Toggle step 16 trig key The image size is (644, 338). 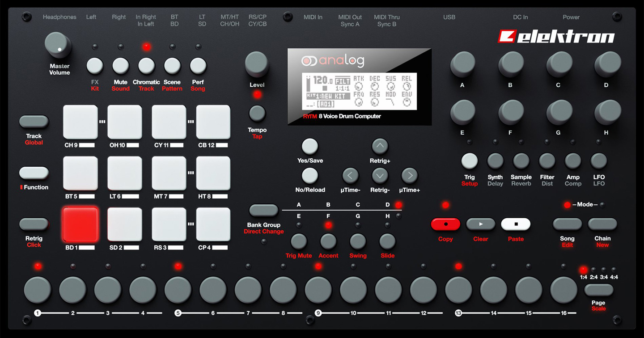pyautogui.click(x=563, y=290)
